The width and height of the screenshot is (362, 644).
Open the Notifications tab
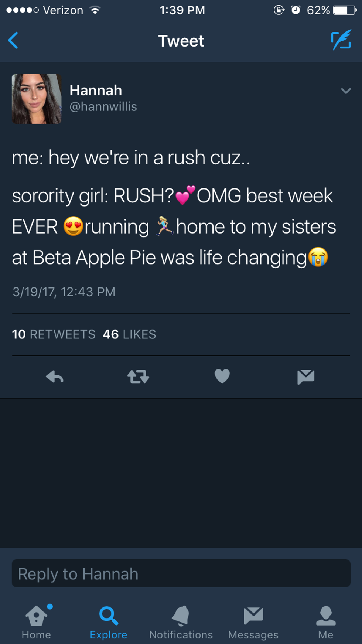[x=181, y=622]
